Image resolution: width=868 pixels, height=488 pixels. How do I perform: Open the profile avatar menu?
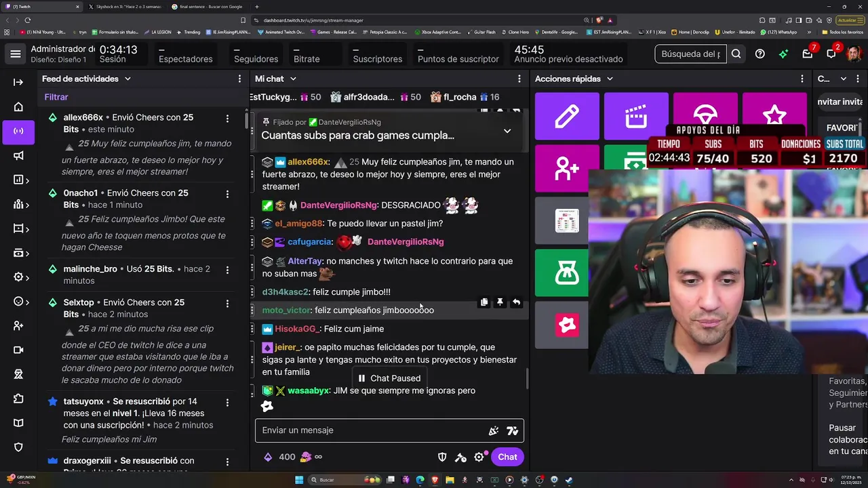[854, 54]
